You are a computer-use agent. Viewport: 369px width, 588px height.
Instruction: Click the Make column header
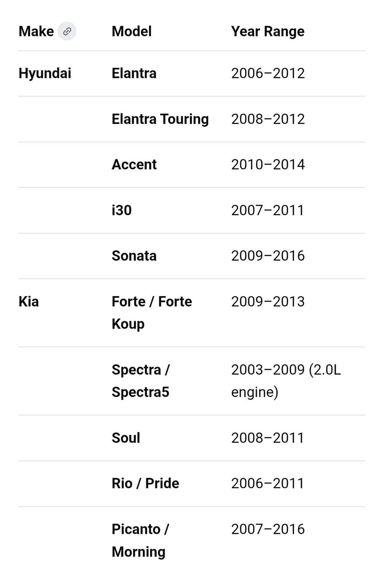pyautogui.click(x=36, y=31)
